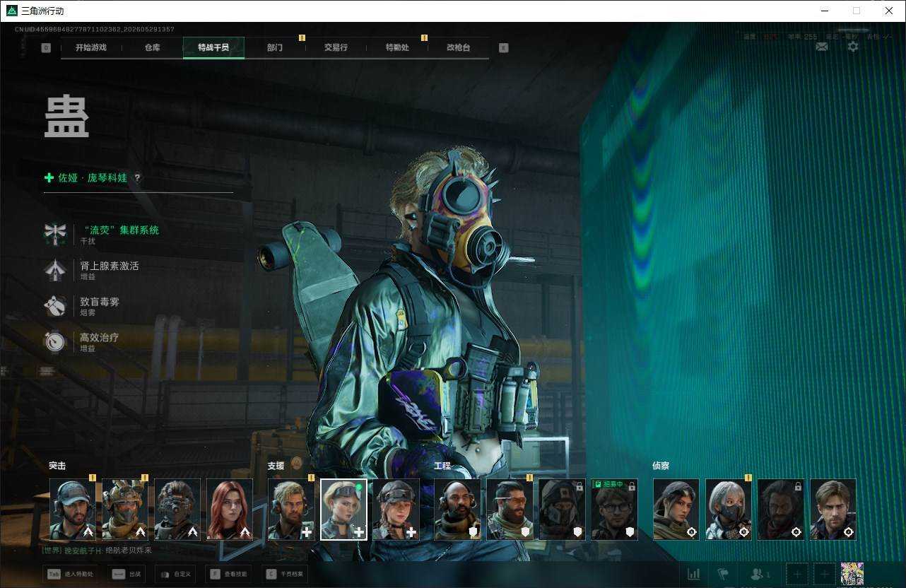906x588 pixels.
Task: Open the mail inbox envelope icon
Action: 822,47
